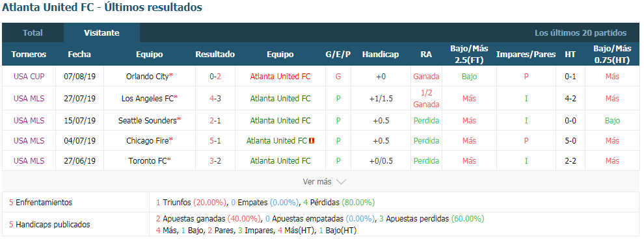Click the Handicap column header
Viewport: 644px width, 239px height.
(x=381, y=55)
